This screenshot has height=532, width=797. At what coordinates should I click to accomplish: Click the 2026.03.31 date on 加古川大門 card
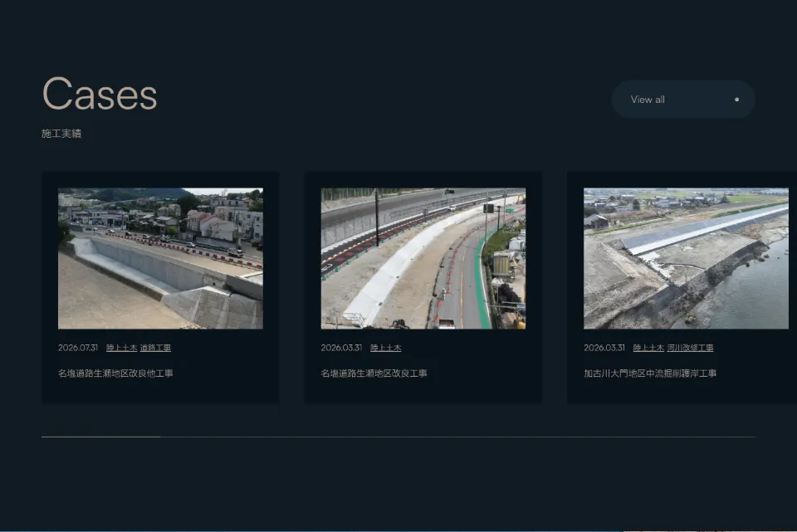(604, 348)
